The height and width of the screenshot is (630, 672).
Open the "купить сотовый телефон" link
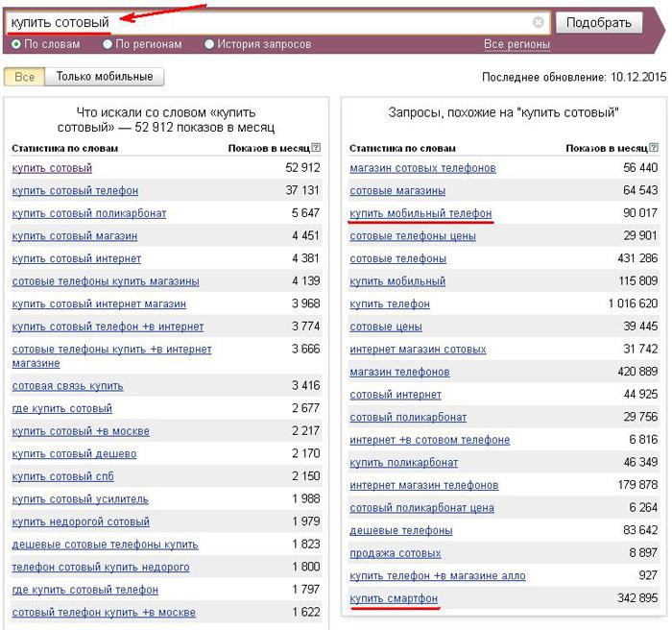pos(75,190)
